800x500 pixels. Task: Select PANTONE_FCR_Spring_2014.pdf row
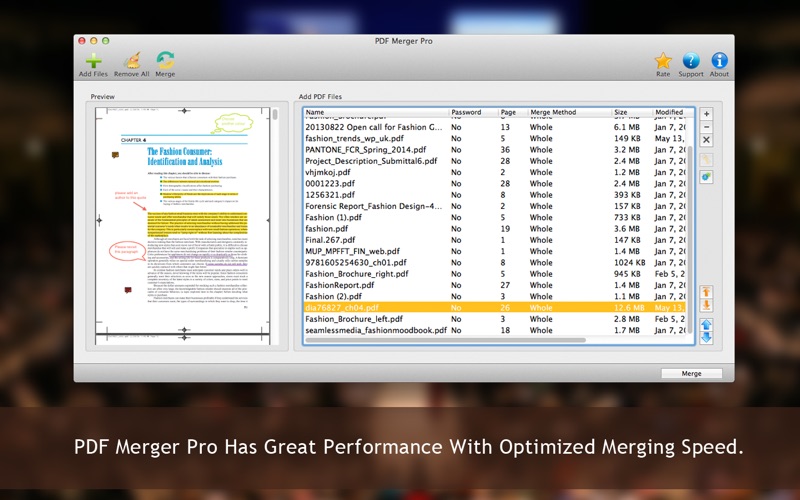tap(495, 149)
